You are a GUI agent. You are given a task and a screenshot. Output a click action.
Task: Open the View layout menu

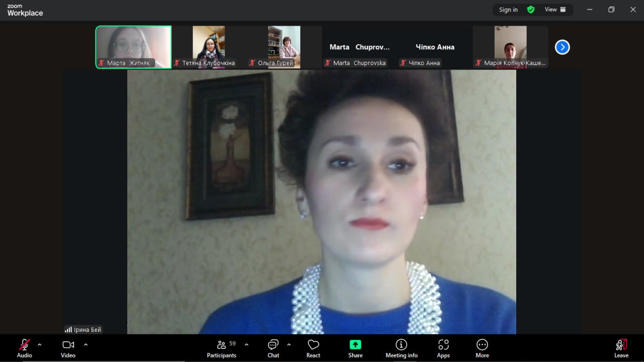tap(555, 10)
